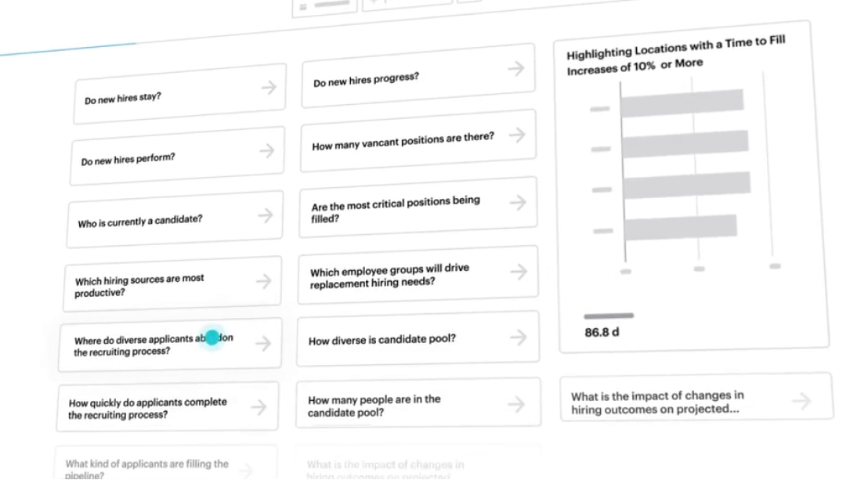The height and width of the screenshot is (480, 868).
Task: Click the 86.8 d value in chart card
Action: point(602,332)
